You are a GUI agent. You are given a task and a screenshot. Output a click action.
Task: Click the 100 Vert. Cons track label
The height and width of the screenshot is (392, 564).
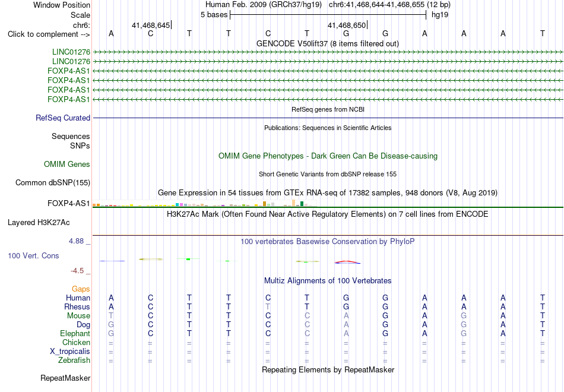click(x=33, y=255)
